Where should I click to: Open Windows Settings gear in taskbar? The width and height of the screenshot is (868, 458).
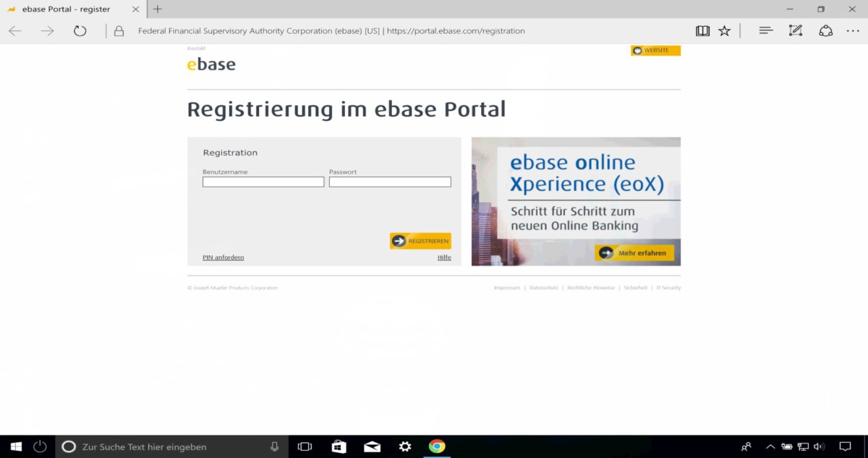405,446
